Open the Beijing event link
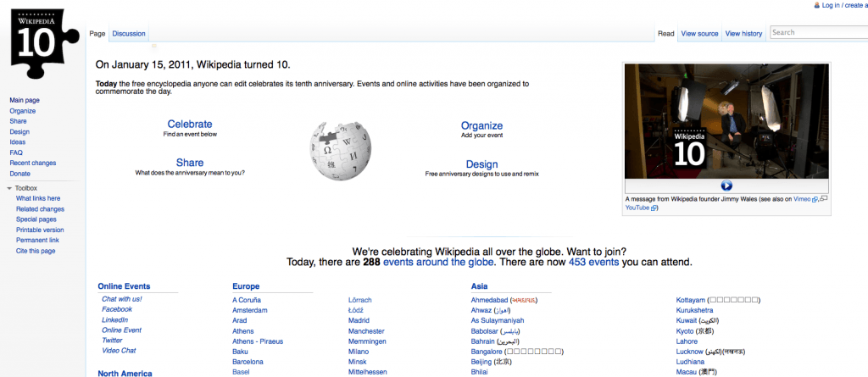 point(481,362)
